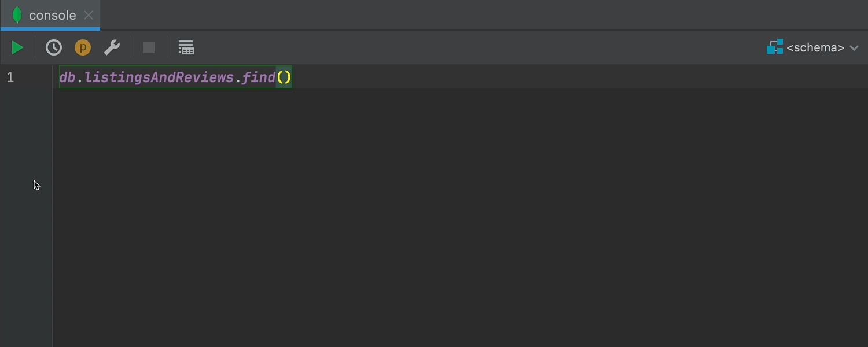Toggle in-editor results table icon
The height and width of the screenshot is (347, 868).
[x=186, y=47]
